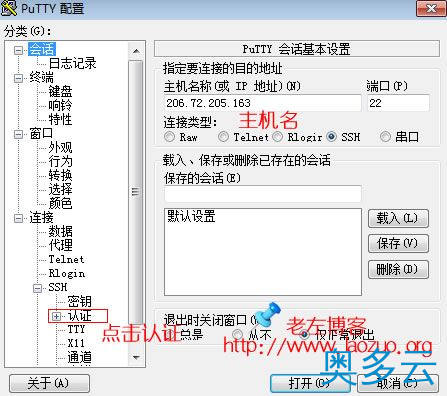Open the 转换 settings category
The height and width of the screenshot is (396, 447).
click(60, 175)
